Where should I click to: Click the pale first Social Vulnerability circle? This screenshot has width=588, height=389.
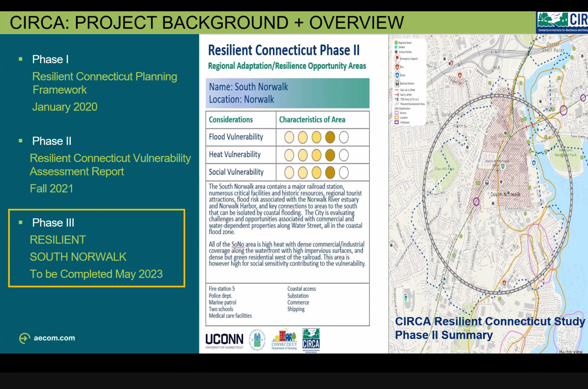point(289,173)
